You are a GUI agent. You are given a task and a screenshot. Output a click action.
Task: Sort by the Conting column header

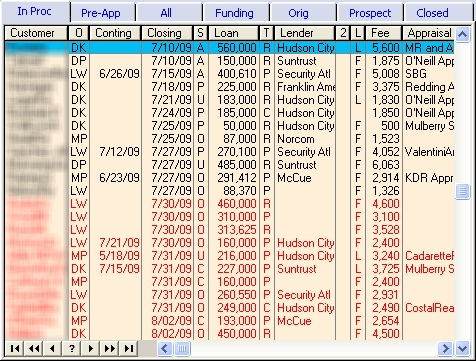[x=115, y=33]
